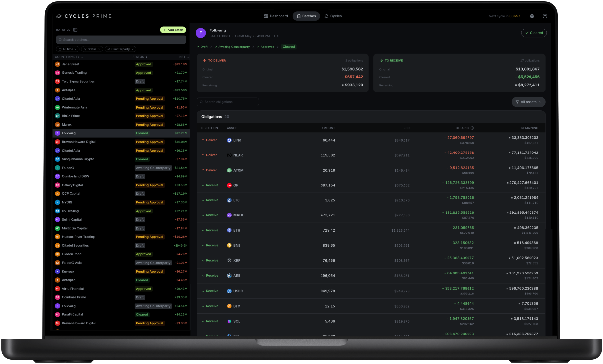Click the ETH amount 729.42
Screen dimensions: 603x364
[329, 230]
